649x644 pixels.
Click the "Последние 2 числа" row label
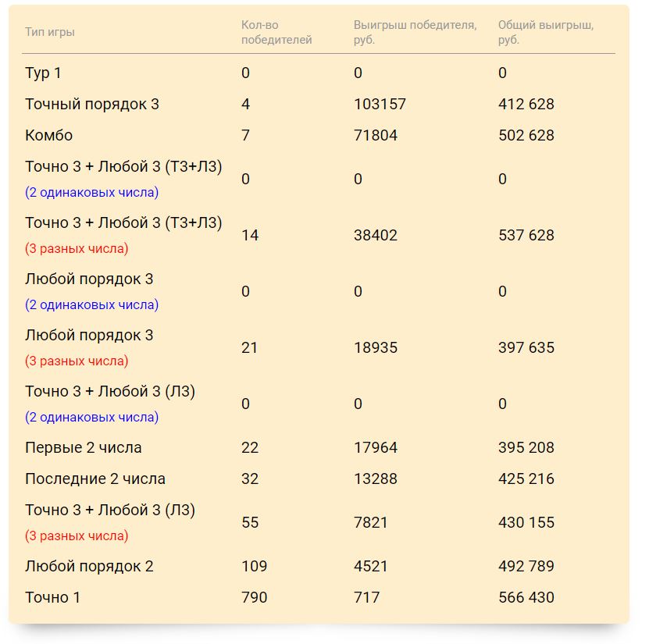[x=95, y=479]
